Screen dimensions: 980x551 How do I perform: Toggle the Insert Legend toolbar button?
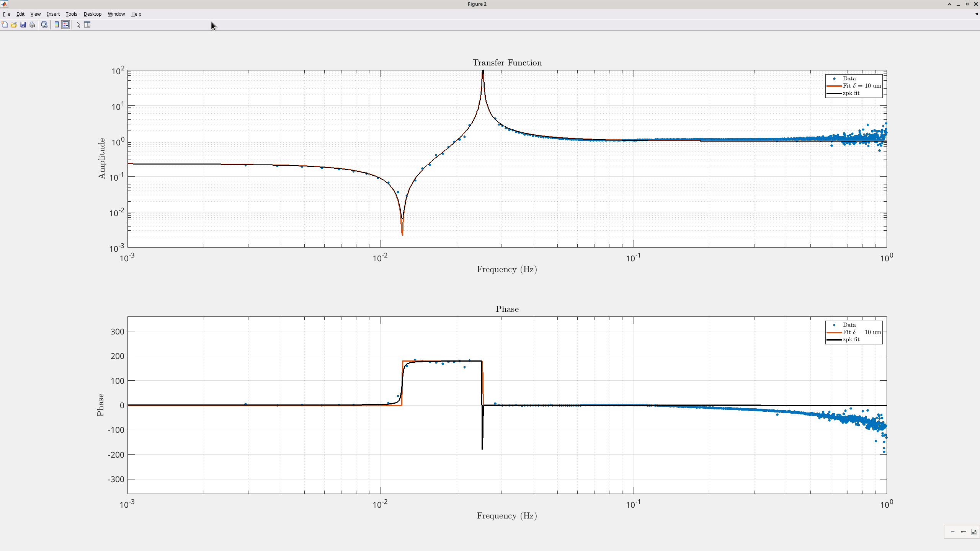pyautogui.click(x=66, y=25)
